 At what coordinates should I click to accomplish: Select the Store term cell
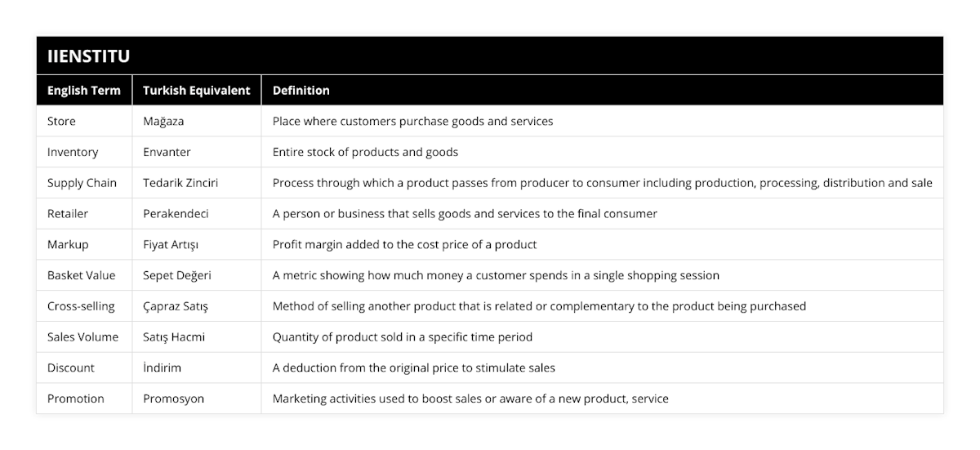pos(61,121)
